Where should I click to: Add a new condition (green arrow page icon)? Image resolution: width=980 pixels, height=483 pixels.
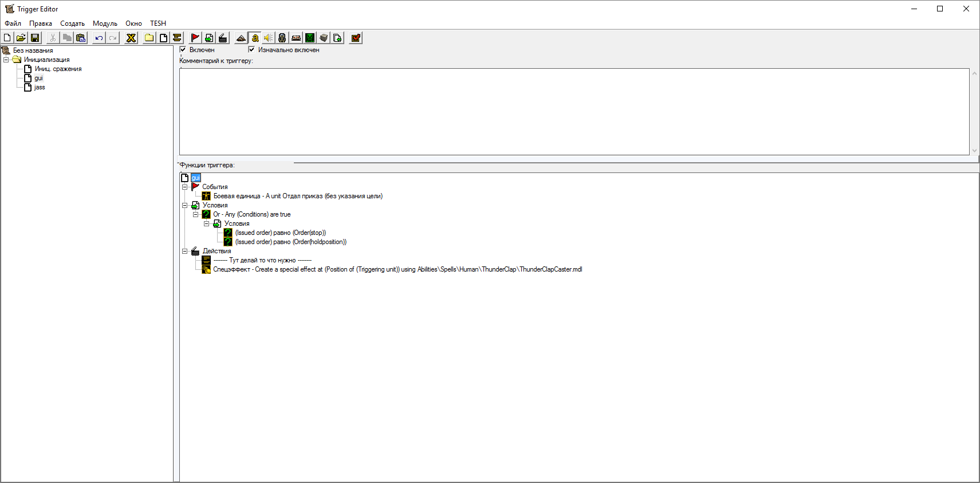tap(209, 38)
